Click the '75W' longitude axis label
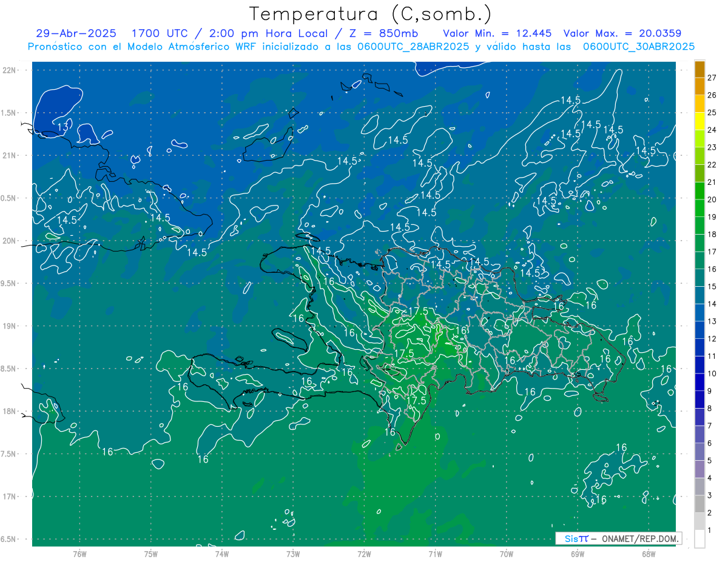Viewport: 728px width, 562px height. (x=150, y=554)
